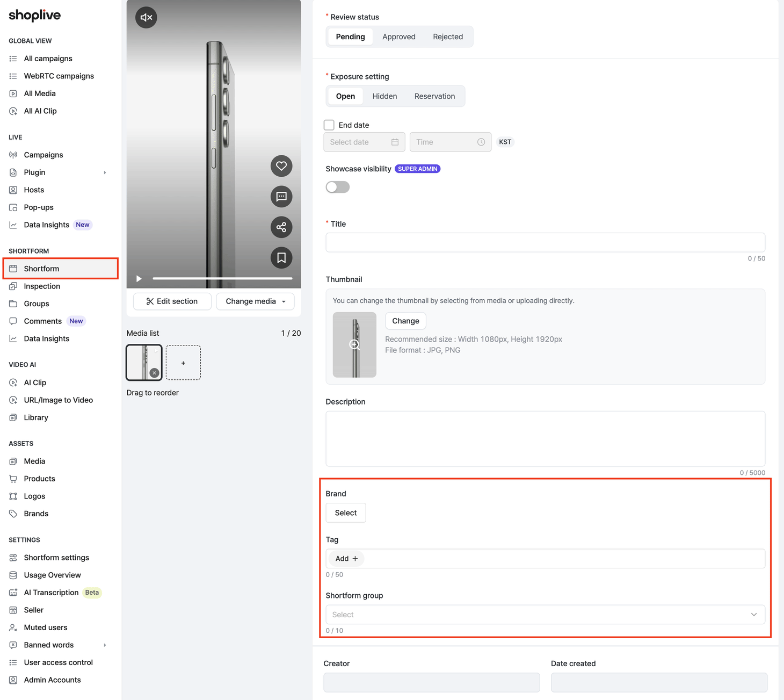Open Shortform settings
The height and width of the screenshot is (700, 784).
pos(56,558)
